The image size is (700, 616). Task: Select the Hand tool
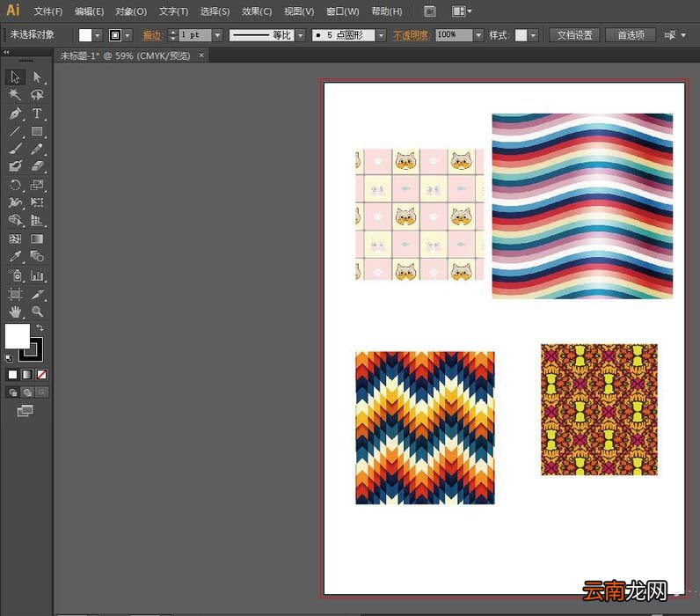click(15, 312)
